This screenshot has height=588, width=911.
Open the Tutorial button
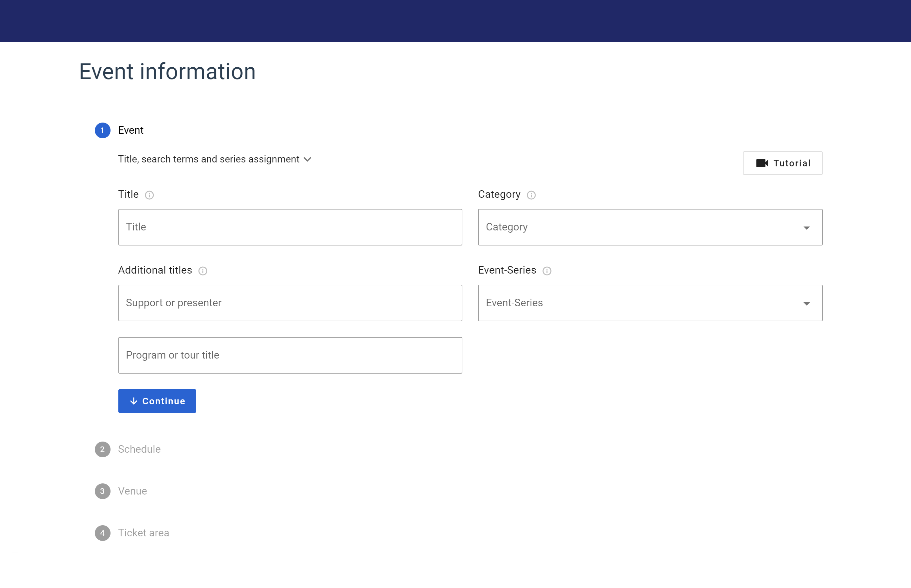(782, 163)
